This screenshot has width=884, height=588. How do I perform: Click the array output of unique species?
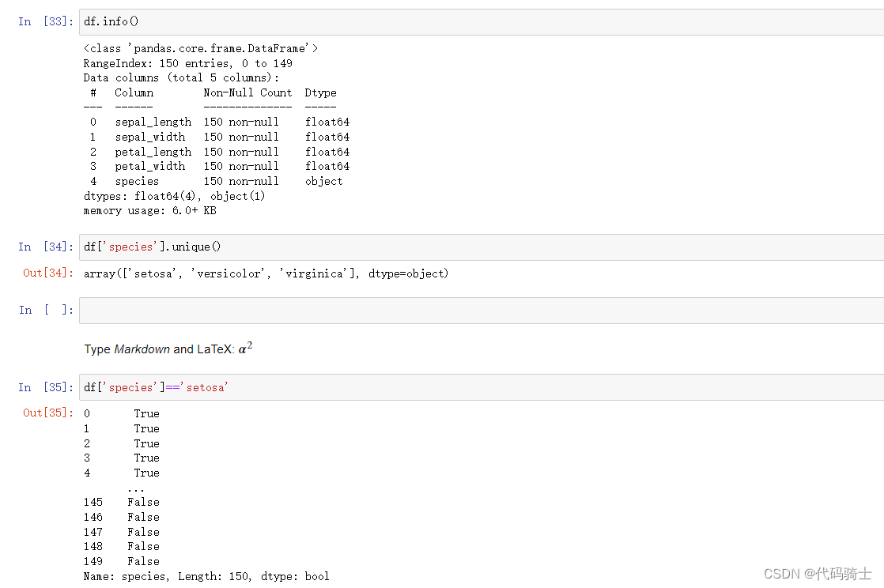point(266,273)
